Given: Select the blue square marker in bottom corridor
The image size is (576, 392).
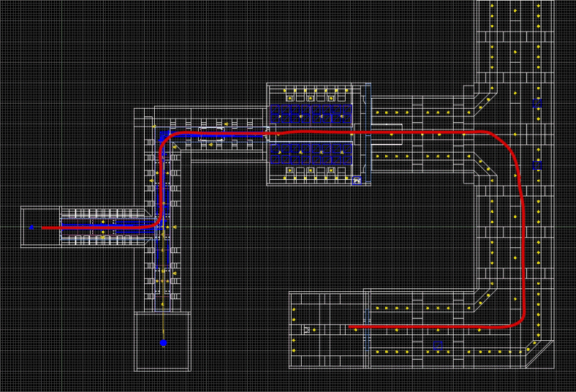Looking at the screenshot, I should pyautogui.click(x=436, y=345).
